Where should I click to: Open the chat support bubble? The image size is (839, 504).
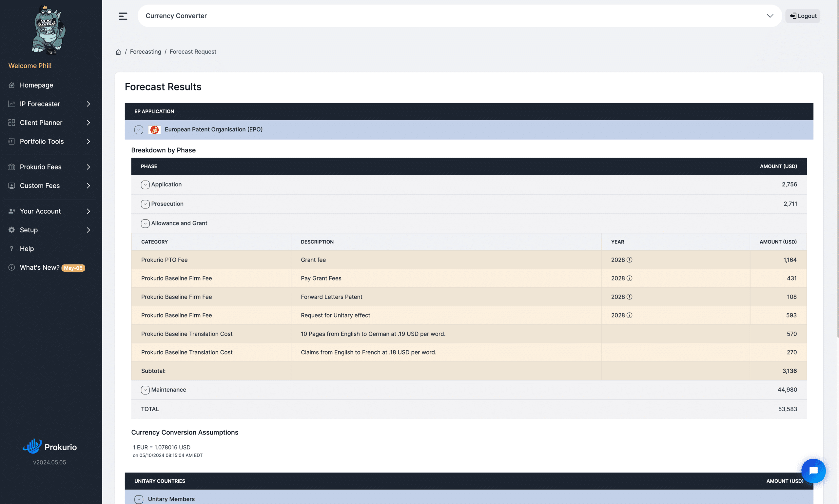pyautogui.click(x=813, y=471)
